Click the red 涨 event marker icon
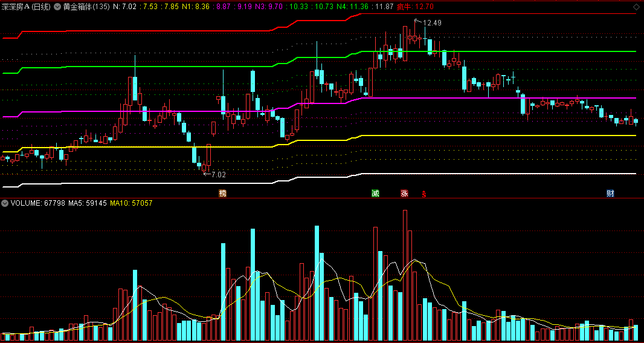644x343 pixels. 404,194
